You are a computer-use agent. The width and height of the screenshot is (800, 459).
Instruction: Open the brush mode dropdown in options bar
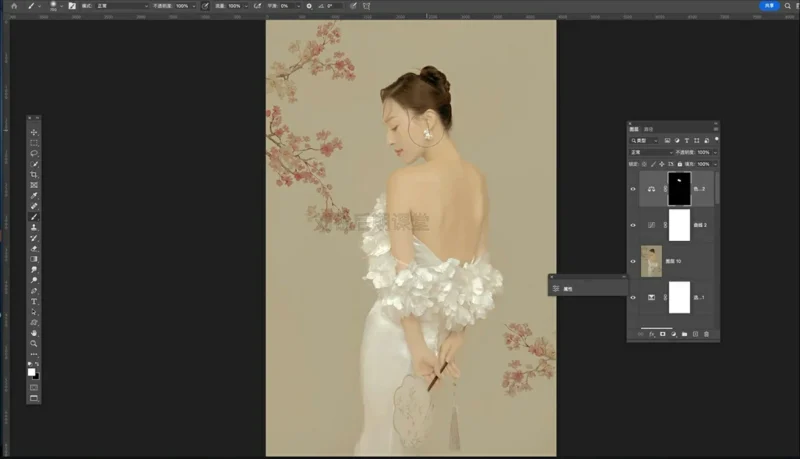(120, 6)
